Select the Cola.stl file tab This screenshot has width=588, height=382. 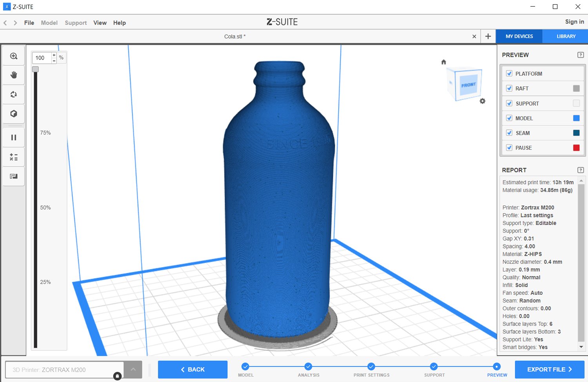tap(235, 36)
